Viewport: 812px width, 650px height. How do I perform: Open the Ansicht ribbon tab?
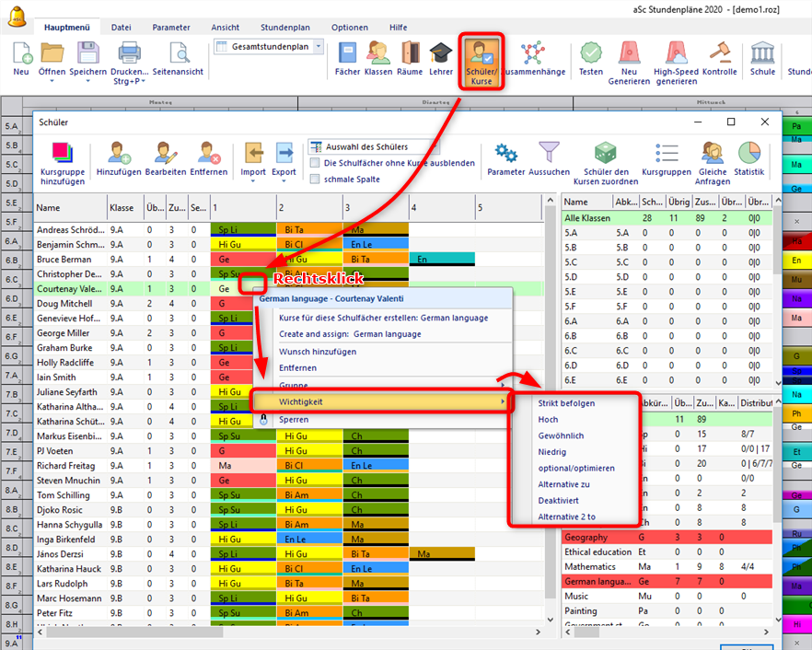[x=226, y=28]
